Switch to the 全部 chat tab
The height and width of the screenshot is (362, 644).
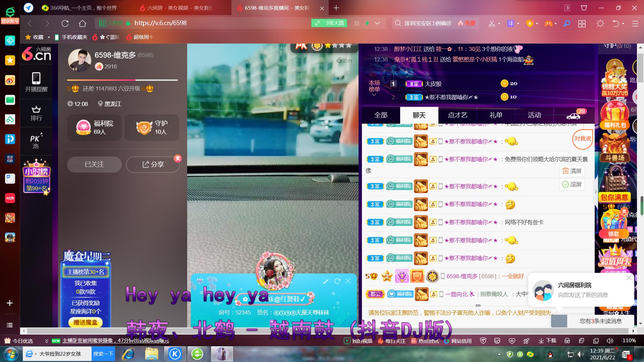381,115
